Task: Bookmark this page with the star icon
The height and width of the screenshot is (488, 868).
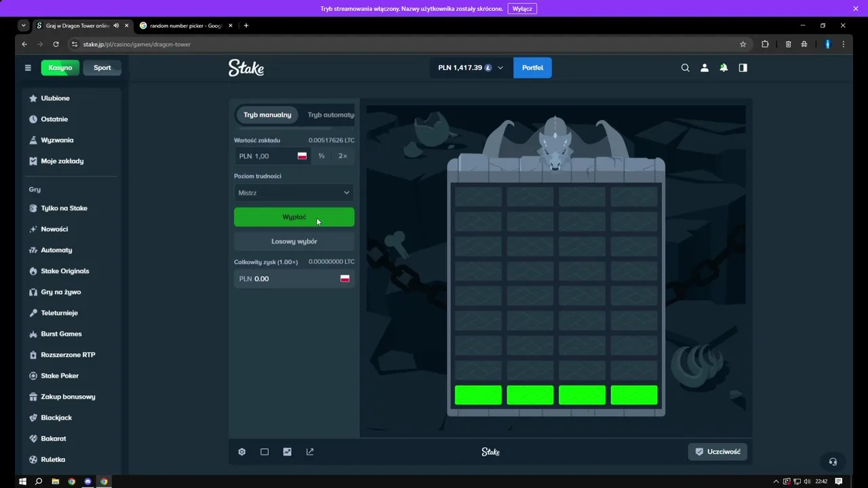Action: 743,44
